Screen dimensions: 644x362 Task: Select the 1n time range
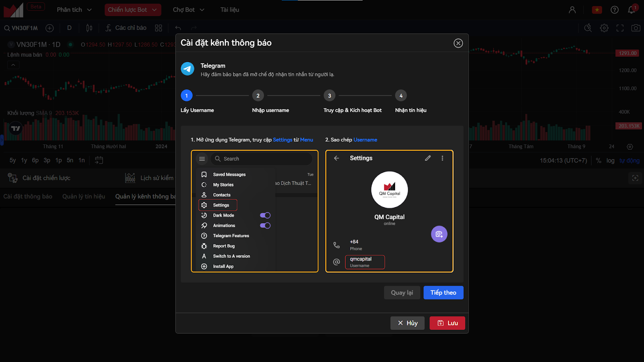[x=82, y=160]
